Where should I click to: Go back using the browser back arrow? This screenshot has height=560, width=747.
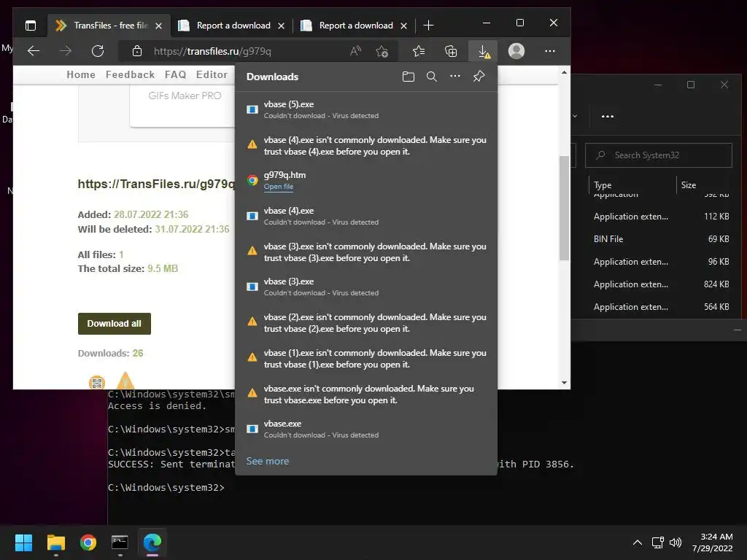pyautogui.click(x=34, y=51)
